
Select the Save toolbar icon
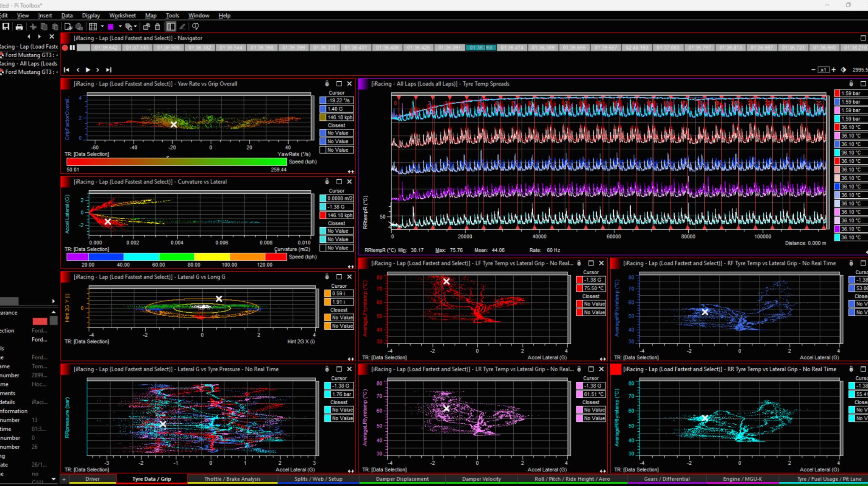pyautogui.click(x=6, y=26)
